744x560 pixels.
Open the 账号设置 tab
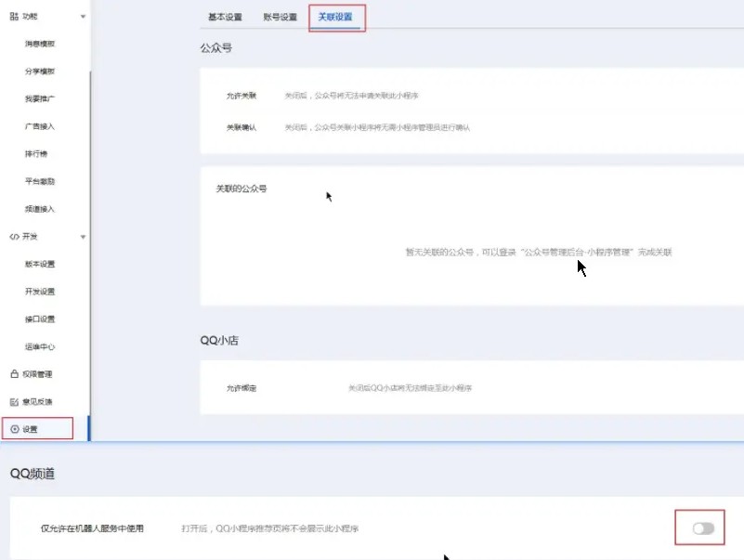[281, 17]
